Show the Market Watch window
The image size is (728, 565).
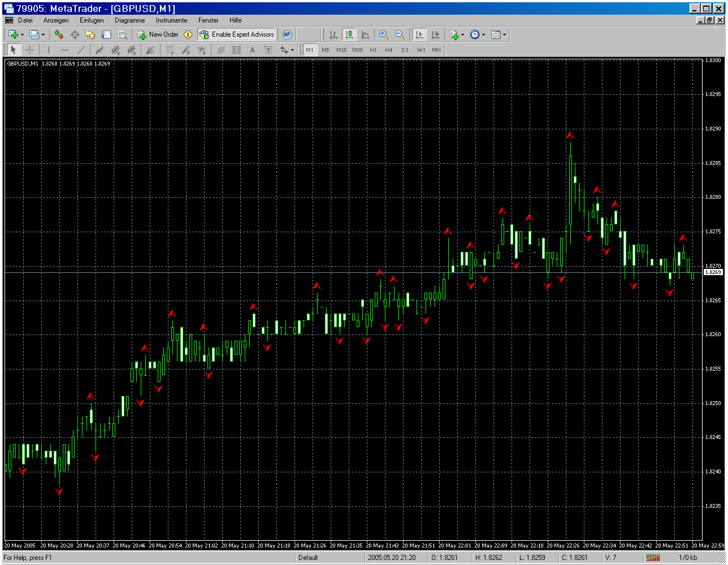click(59, 34)
